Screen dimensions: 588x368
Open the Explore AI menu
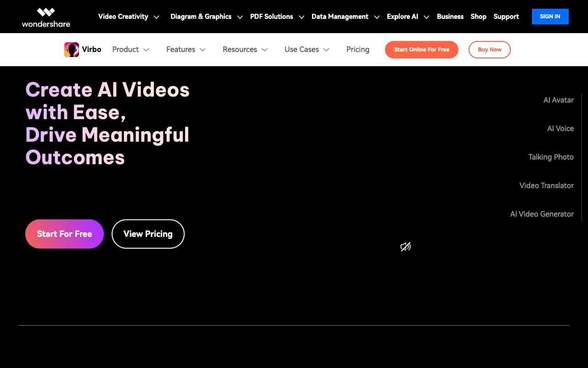coord(402,17)
